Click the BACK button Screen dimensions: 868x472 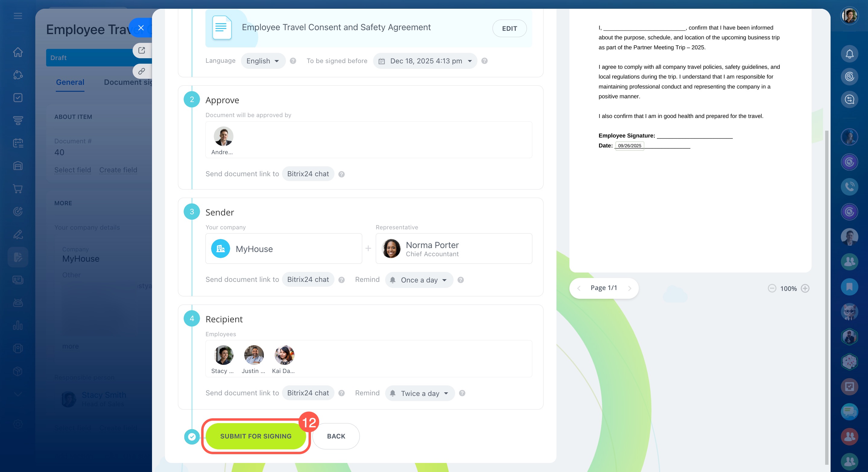pyautogui.click(x=336, y=436)
